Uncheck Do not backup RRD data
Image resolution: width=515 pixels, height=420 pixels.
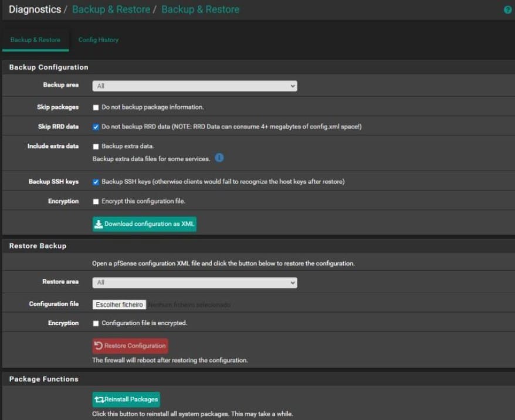[96, 127]
